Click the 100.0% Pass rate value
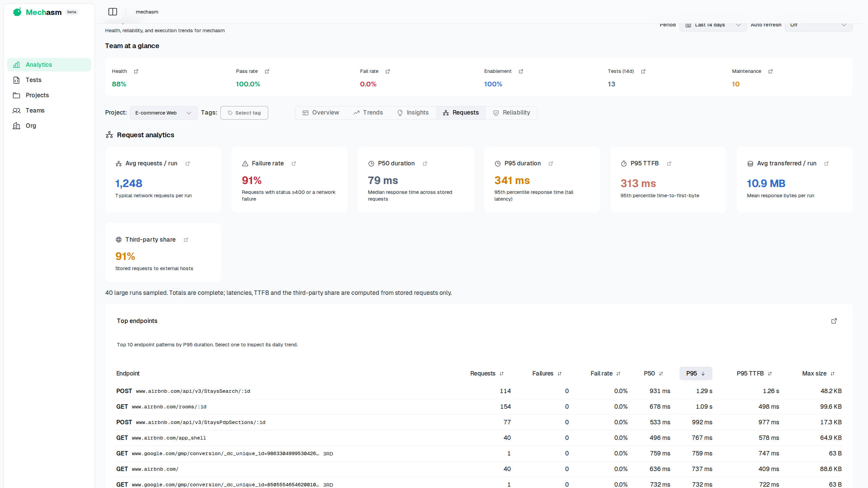The height and width of the screenshot is (488, 868). coord(248,84)
